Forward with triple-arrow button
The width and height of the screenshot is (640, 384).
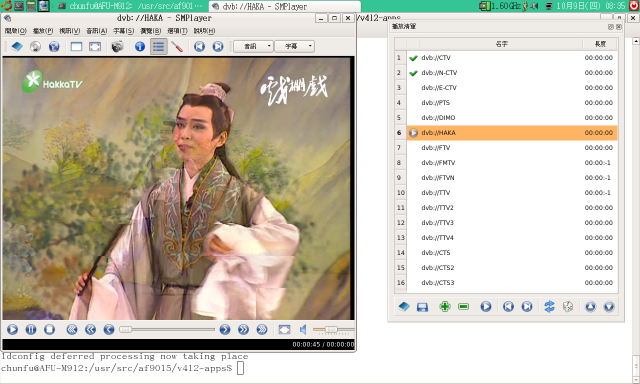pos(262,329)
